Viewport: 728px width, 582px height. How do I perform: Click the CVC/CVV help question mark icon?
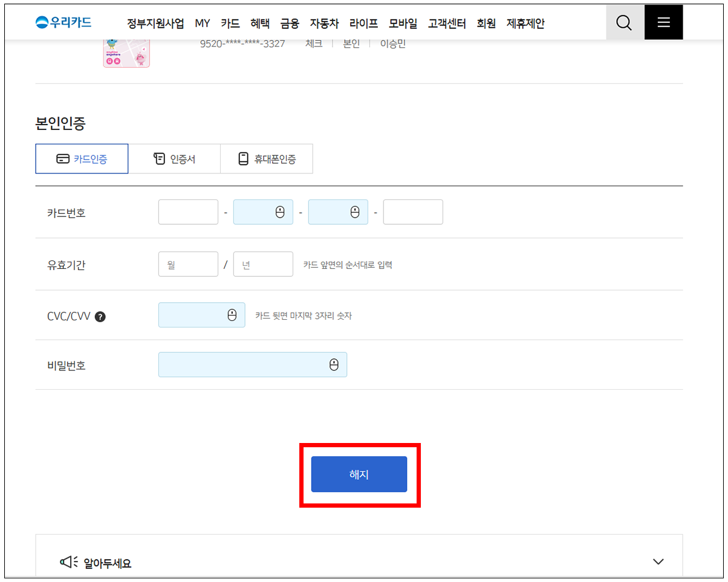pos(100,316)
